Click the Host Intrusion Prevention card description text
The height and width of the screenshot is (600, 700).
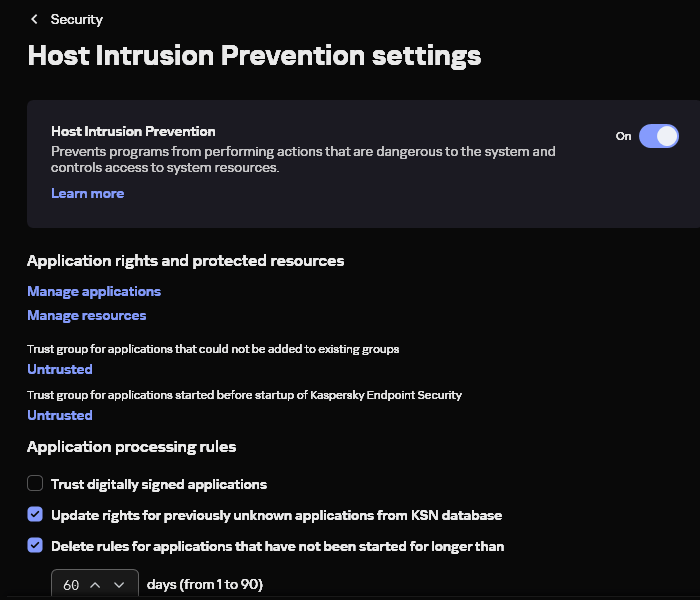coord(303,160)
